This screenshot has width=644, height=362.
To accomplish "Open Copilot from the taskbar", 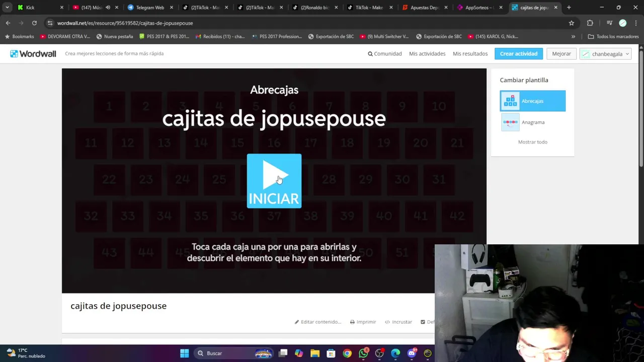I will tap(299, 353).
